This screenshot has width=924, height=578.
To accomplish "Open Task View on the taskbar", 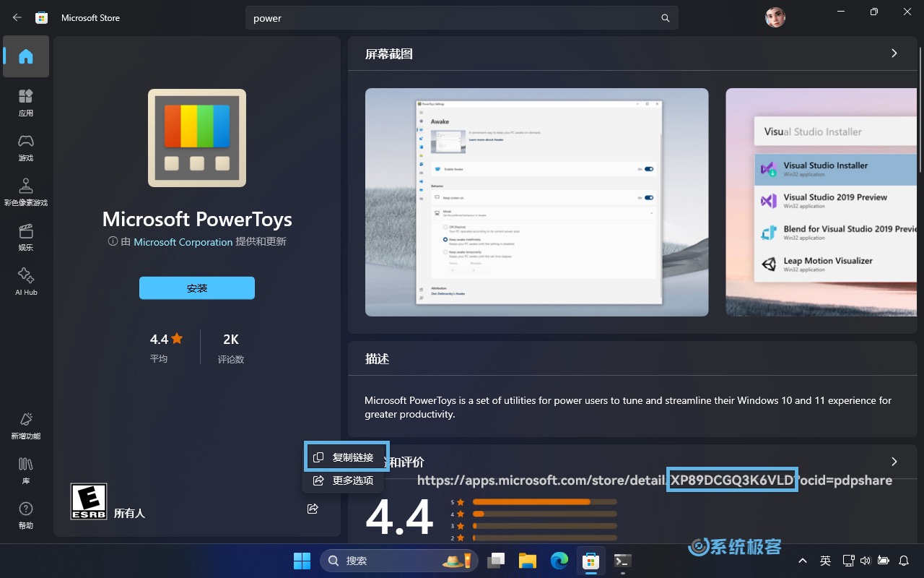I will tap(495, 561).
